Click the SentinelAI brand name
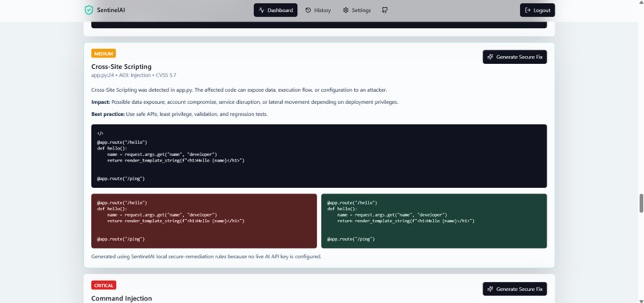This screenshot has height=303, width=644. (x=111, y=10)
